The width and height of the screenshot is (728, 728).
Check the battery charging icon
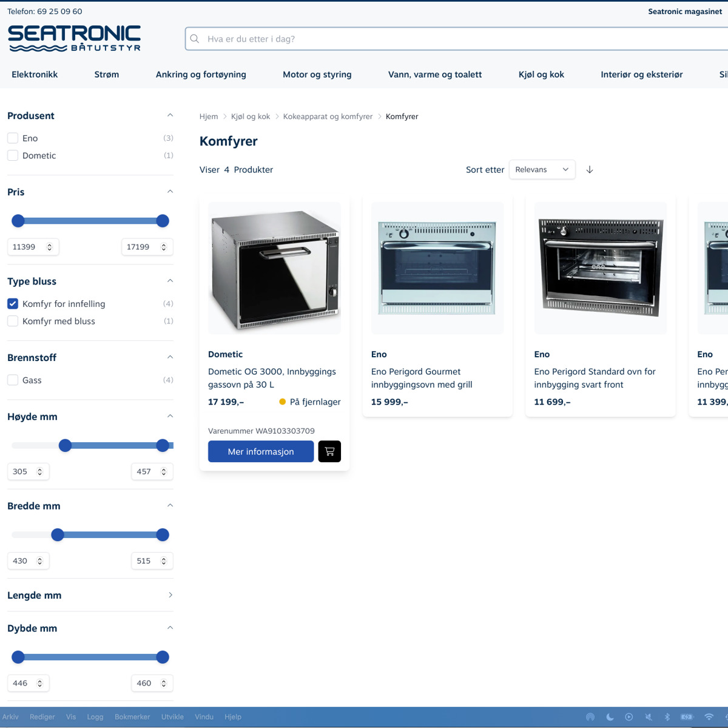coord(687,717)
